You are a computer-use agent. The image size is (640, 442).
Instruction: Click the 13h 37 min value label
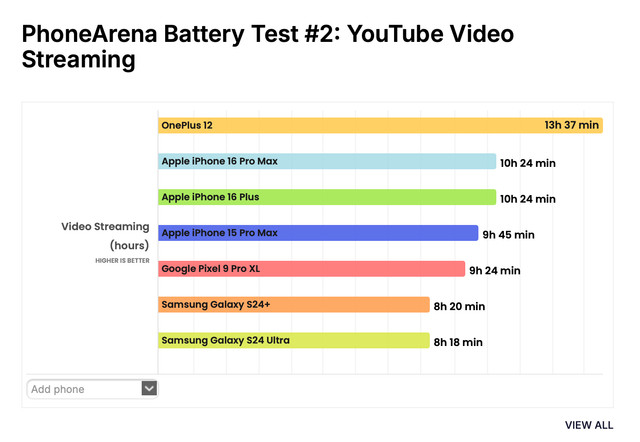pos(571,125)
